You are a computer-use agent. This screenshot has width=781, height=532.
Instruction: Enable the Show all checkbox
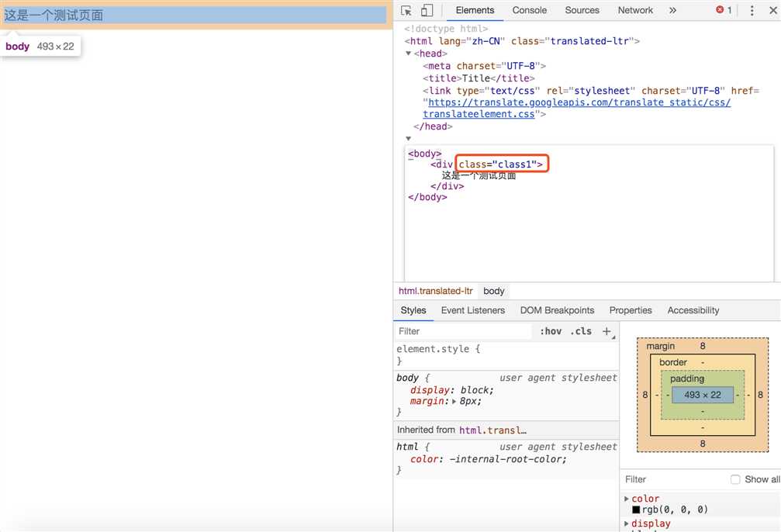point(735,479)
